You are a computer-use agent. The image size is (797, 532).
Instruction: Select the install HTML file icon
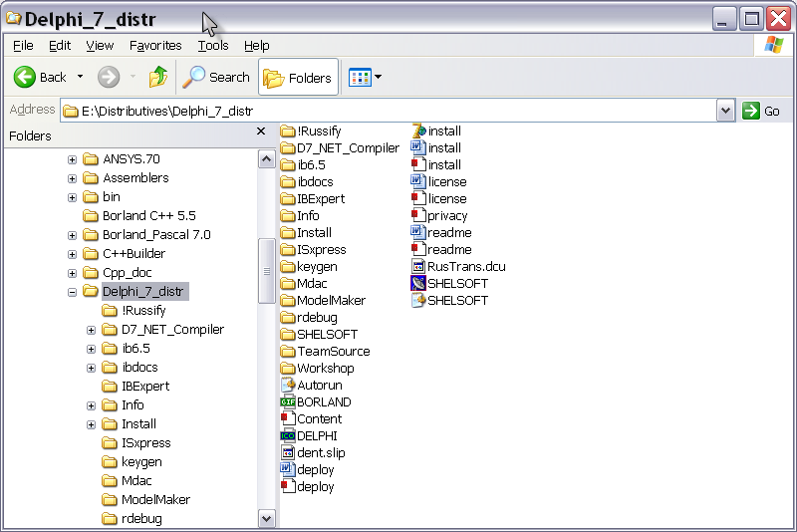tap(418, 132)
